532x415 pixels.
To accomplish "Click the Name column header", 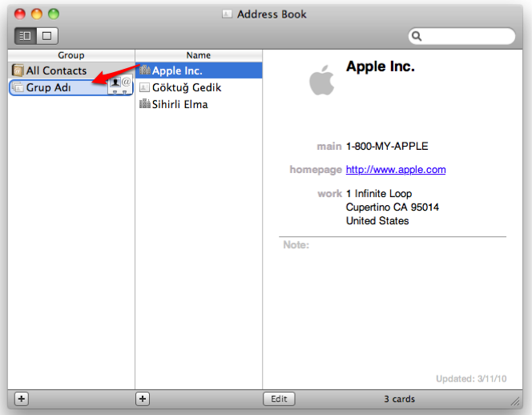I will [199, 55].
